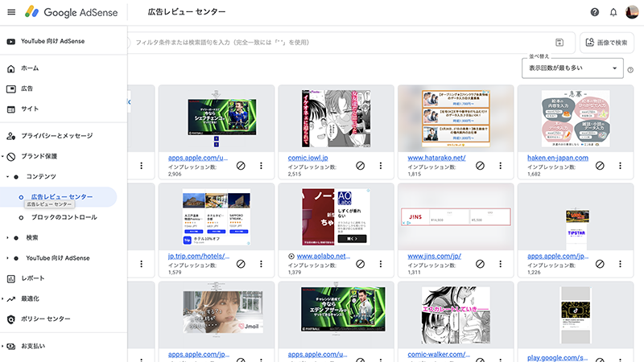Open the www.hatarako.net link
Image resolution: width=644 pixels, height=362 pixels.
436,158
